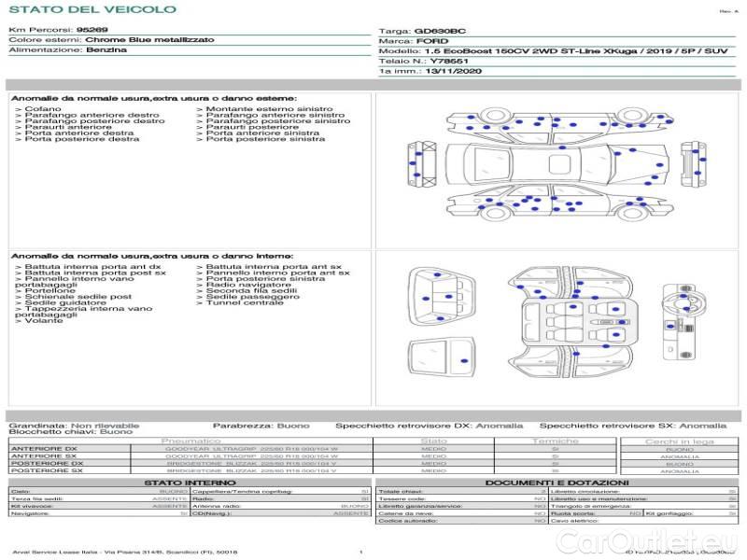
Task: Click the rear-view car diagram in exterior section
Action: click(692, 163)
